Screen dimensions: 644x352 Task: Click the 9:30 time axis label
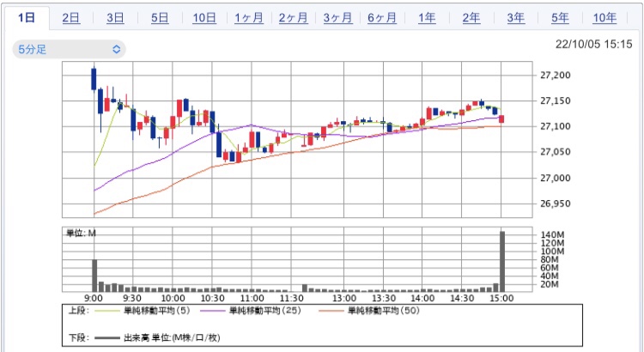132,299
